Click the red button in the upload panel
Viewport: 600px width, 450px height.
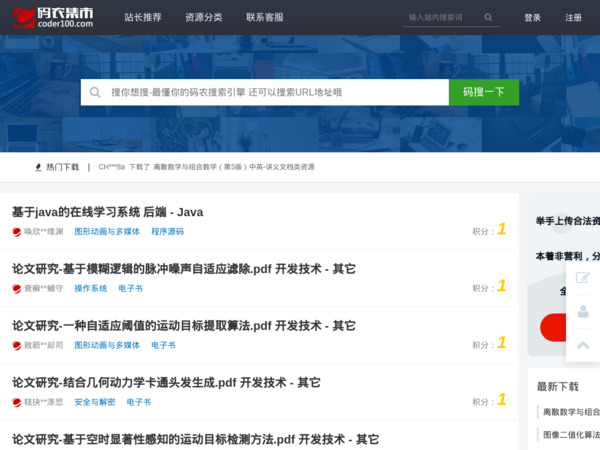[553, 328]
